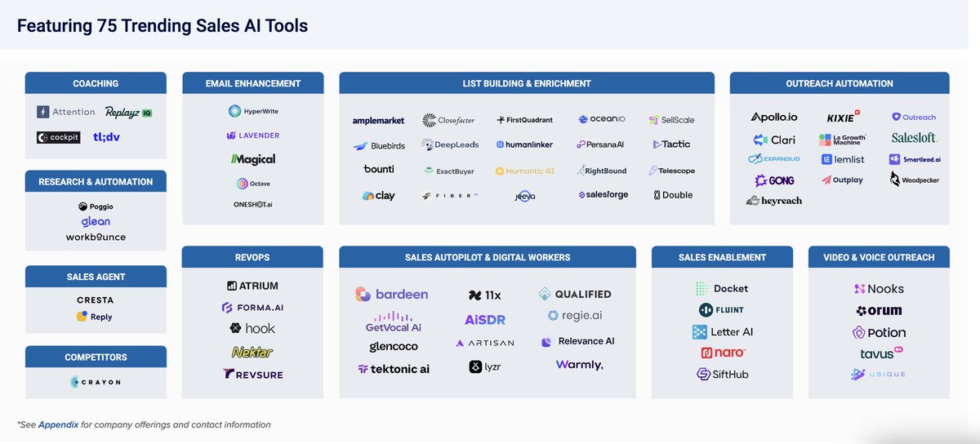Click the tektonic ai logo

coord(394,369)
